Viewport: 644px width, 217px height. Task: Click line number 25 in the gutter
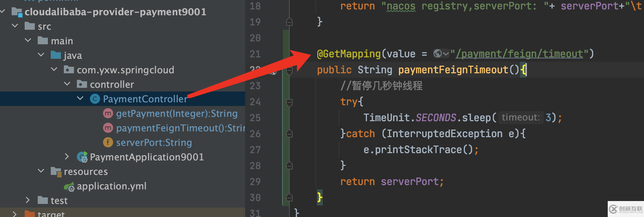tap(255, 118)
